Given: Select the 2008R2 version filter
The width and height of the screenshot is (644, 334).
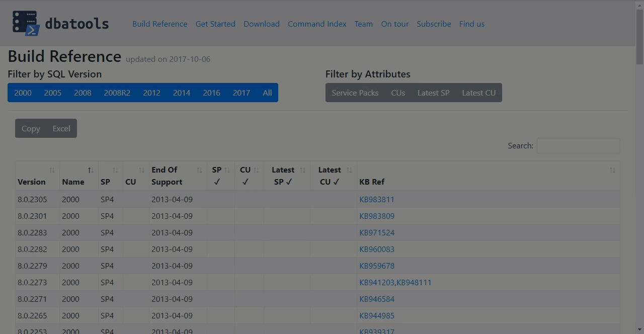Looking at the screenshot, I should [117, 93].
